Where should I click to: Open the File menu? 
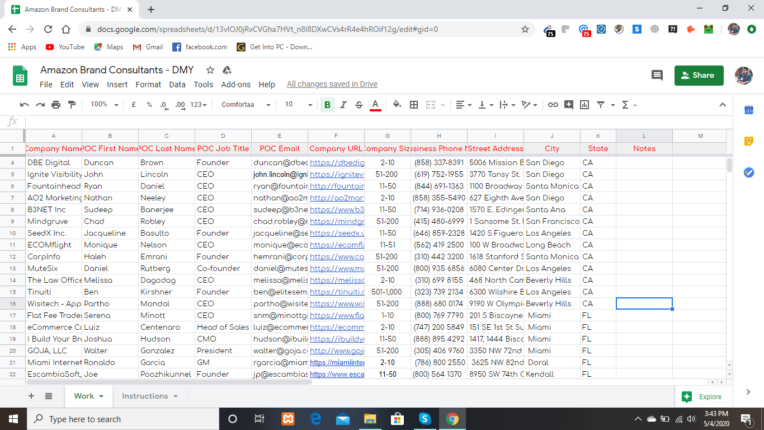pyautogui.click(x=46, y=84)
